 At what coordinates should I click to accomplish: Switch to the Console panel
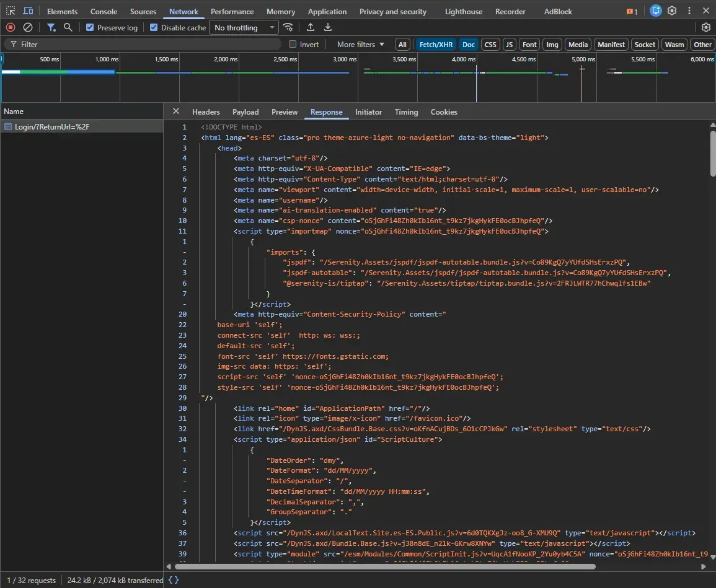click(104, 11)
